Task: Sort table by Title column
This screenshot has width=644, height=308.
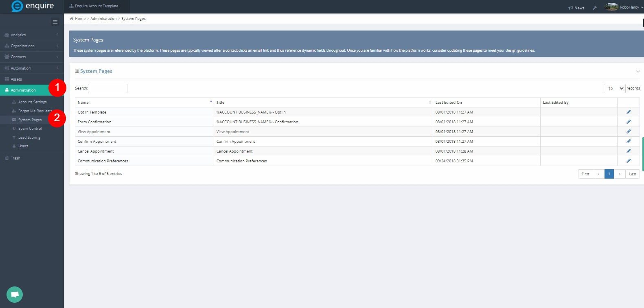Action: pos(323,103)
